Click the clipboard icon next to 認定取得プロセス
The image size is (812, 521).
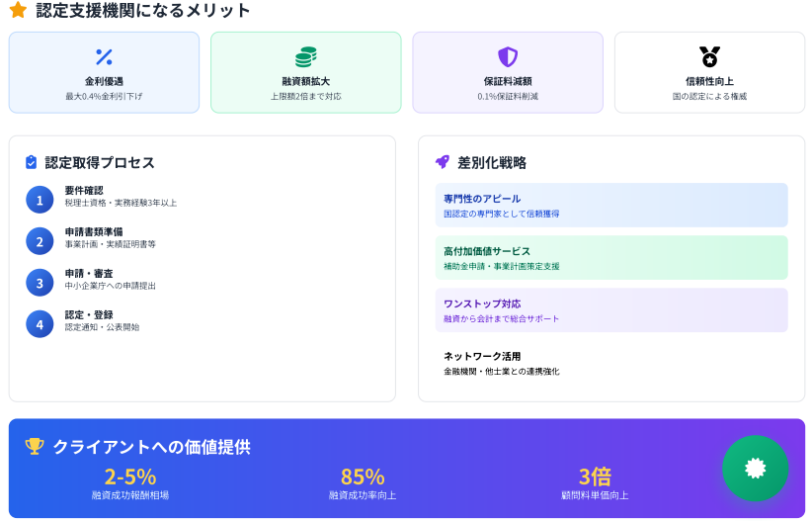[x=31, y=162]
